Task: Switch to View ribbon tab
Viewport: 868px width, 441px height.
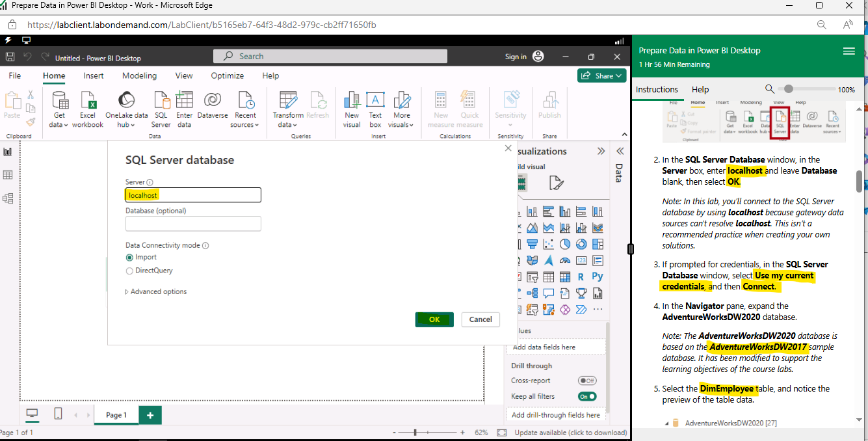Action: click(x=184, y=75)
